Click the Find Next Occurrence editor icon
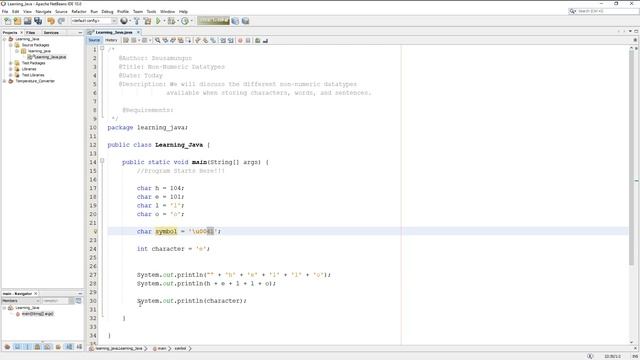The image size is (640, 360). click(172, 40)
